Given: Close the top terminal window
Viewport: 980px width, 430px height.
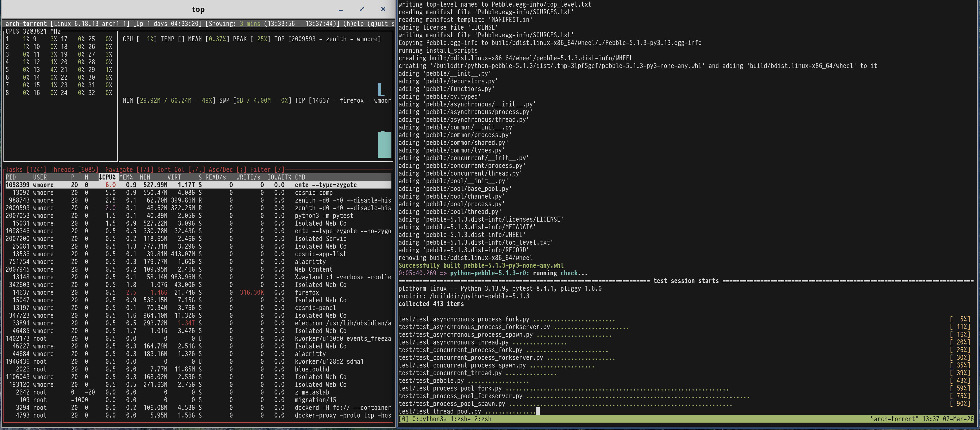Looking at the screenshot, I should (383, 9).
